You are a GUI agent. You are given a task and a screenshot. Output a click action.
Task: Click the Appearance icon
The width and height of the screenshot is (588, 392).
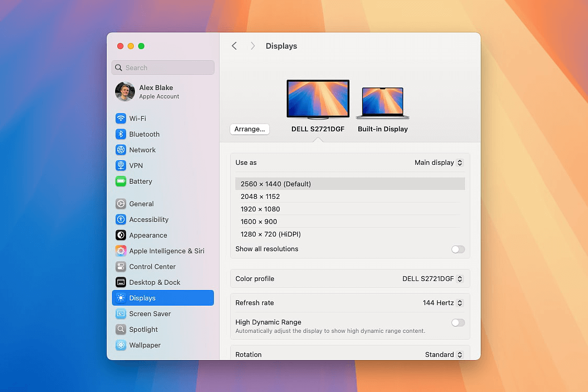point(121,235)
